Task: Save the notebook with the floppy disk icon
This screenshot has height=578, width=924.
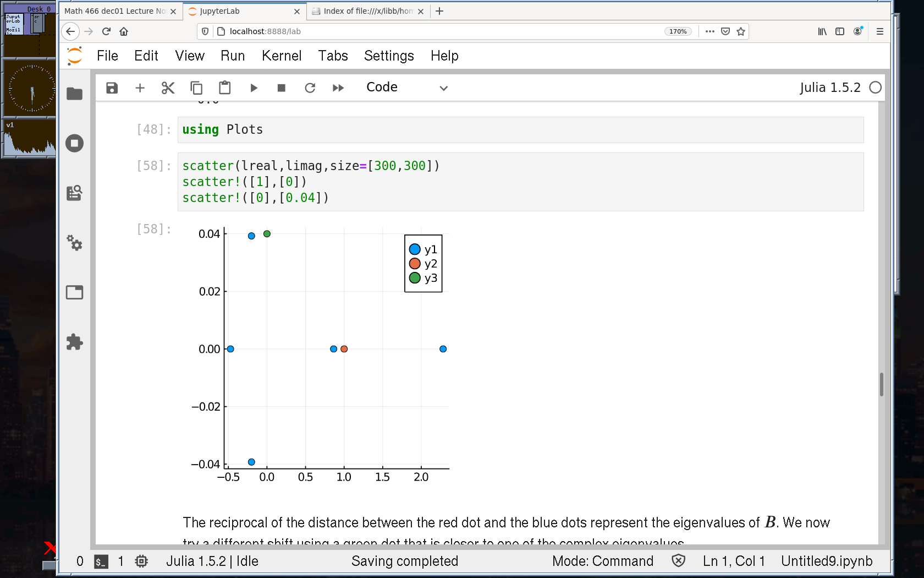Action: click(112, 88)
